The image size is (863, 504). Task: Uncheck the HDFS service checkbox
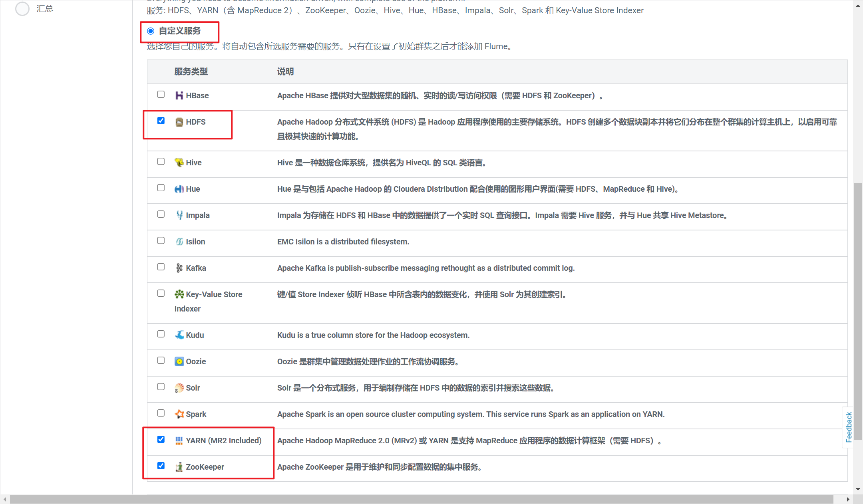pyautogui.click(x=161, y=121)
